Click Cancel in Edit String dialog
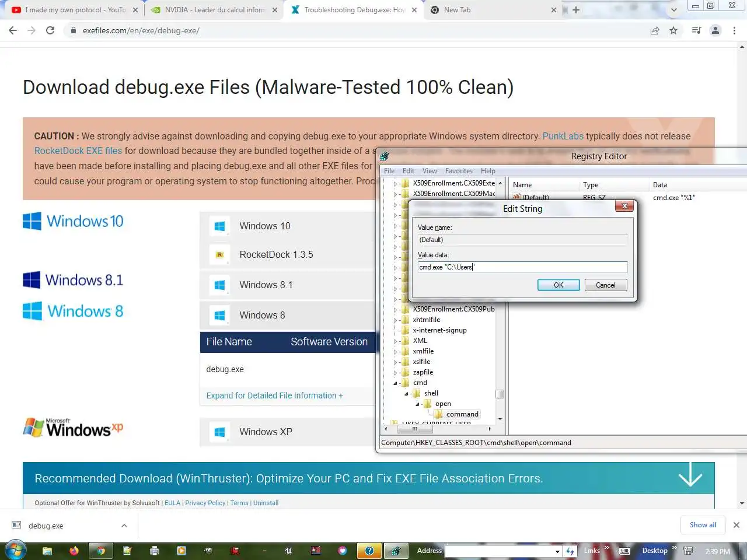The height and width of the screenshot is (560, 747). click(606, 285)
